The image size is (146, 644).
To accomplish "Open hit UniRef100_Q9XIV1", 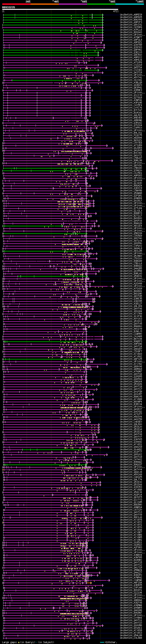I will pyautogui.click(x=131, y=25).
